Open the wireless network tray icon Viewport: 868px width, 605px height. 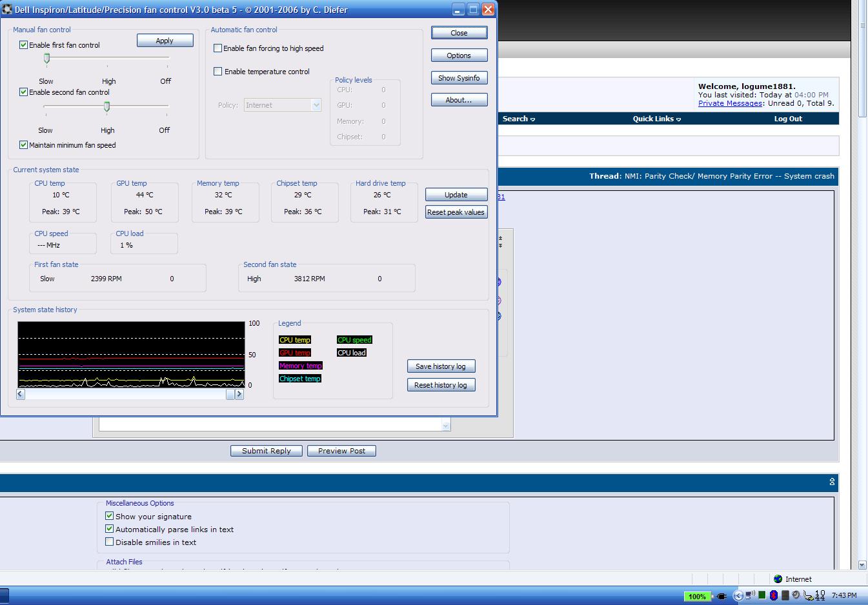(x=751, y=595)
